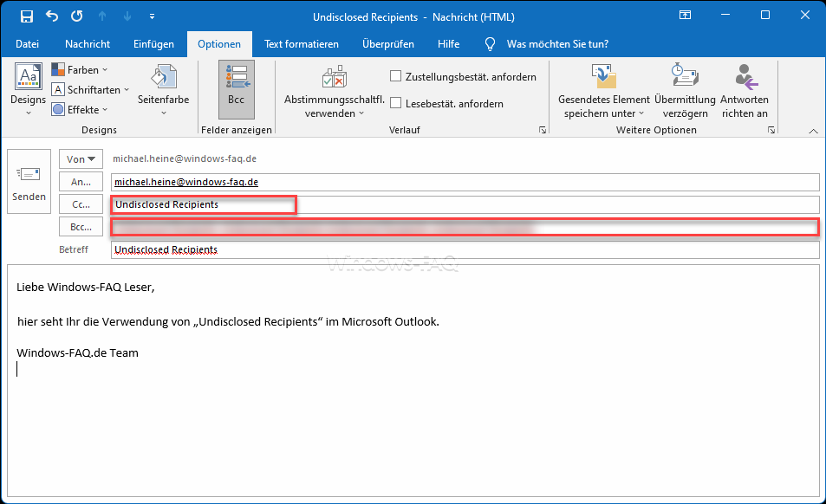Open the Datei tab
Image resolution: width=826 pixels, height=504 pixels.
pos(28,44)
